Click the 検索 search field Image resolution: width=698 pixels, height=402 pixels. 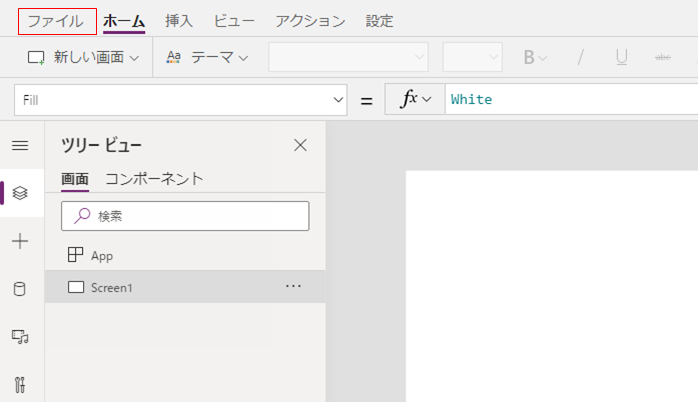coord(185,216)
